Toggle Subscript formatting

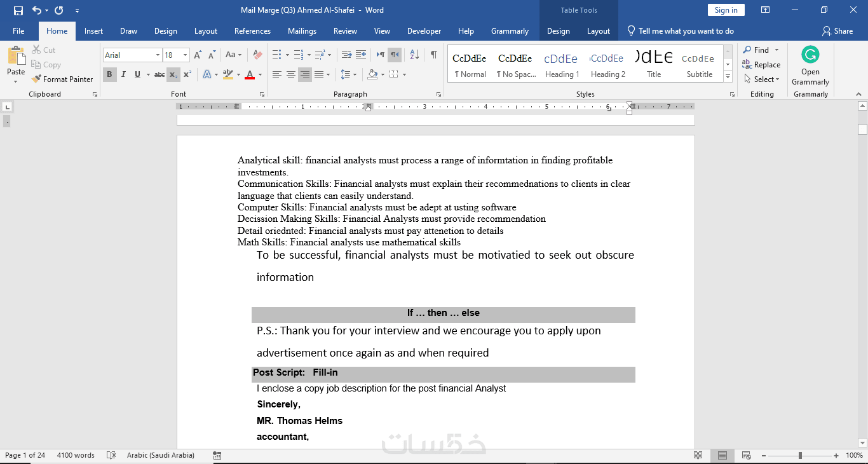point(173,74)
